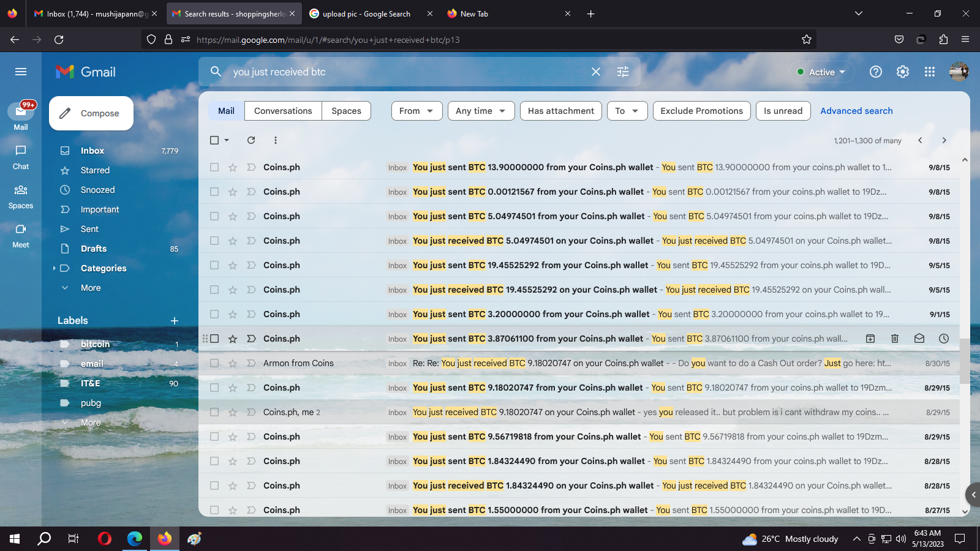Open the Advanced search link

[x=856, y=111]
